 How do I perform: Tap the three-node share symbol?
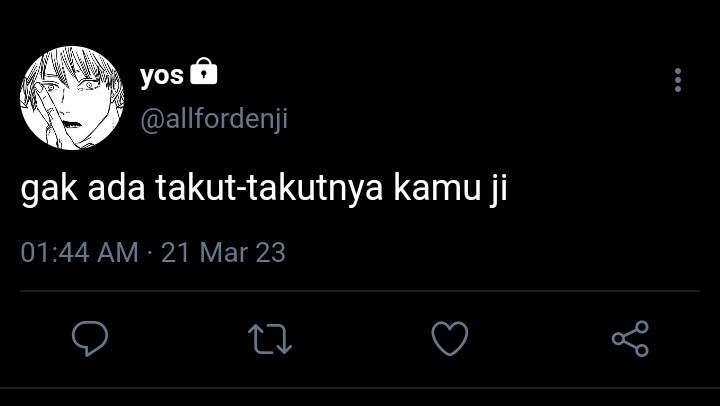coord(630,339)
